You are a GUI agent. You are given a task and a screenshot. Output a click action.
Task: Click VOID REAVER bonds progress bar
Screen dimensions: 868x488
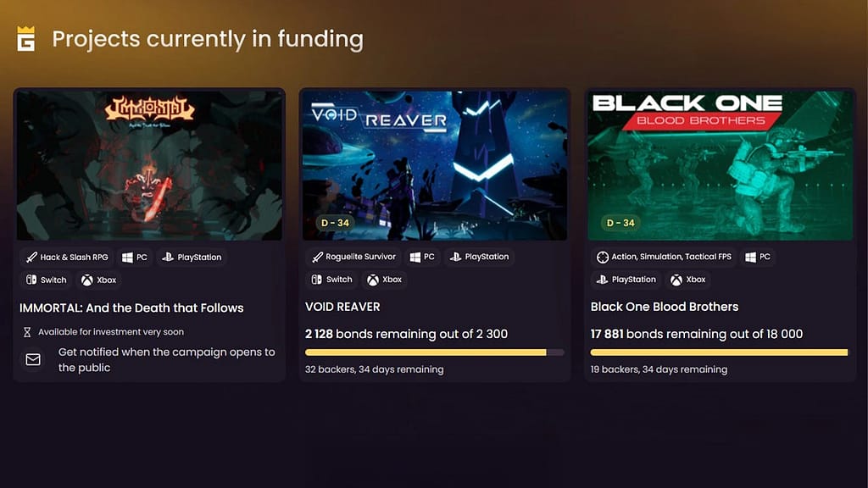tap(434, 352)
